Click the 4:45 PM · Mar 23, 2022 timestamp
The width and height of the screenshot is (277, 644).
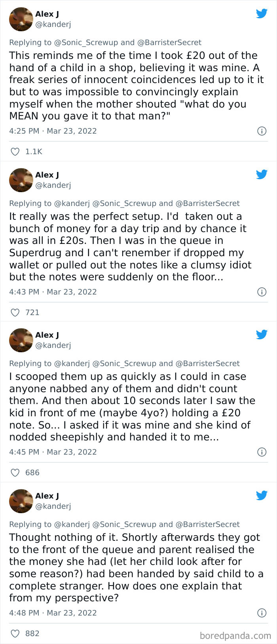point(53,452)
